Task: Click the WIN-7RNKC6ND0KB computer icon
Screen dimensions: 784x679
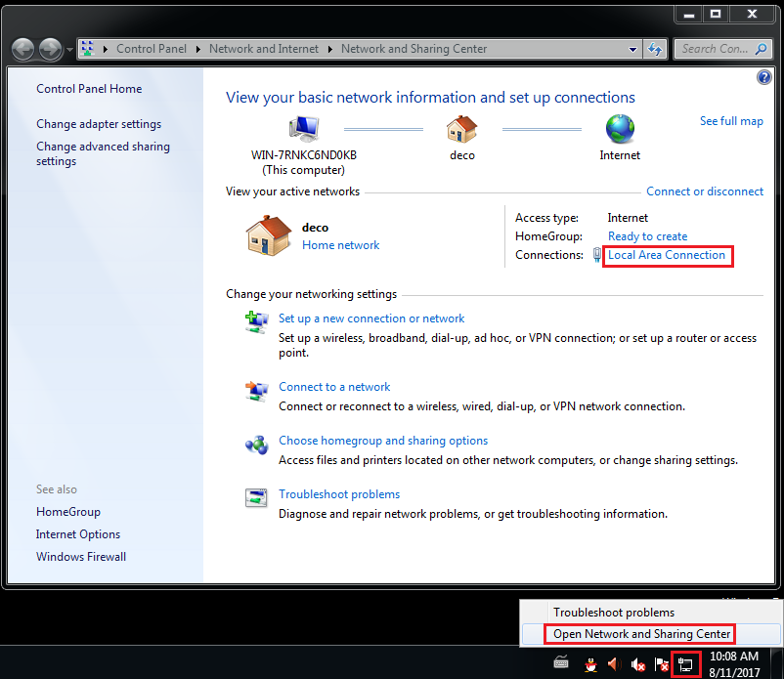Action: tap(304, 127)
